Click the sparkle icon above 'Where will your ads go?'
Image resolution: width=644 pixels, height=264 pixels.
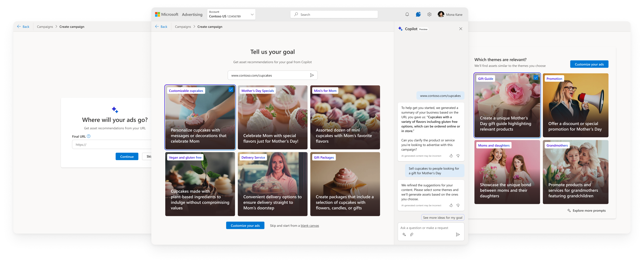coord(115,110)
